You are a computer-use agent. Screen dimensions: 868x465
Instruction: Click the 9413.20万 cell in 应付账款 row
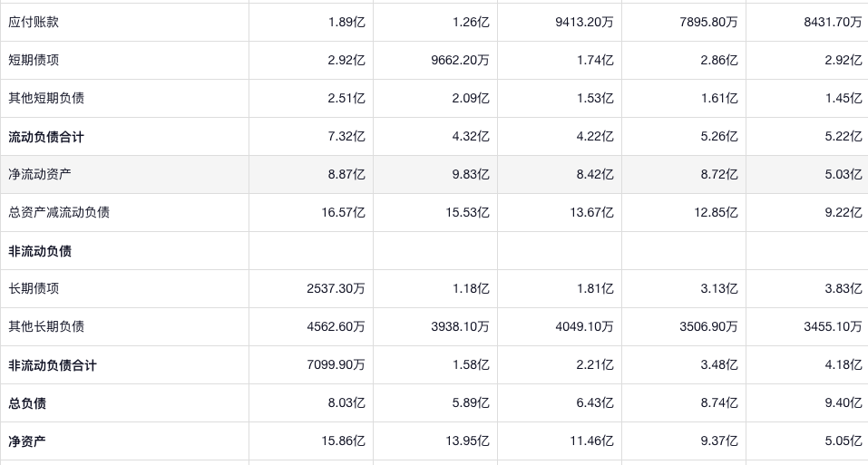click(x=584, y=22)
